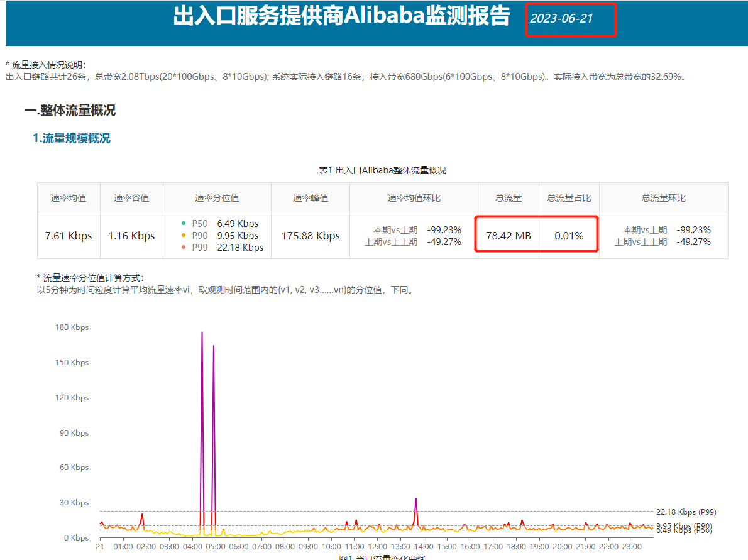Click the orange P90 legend dot

[183, 235]
